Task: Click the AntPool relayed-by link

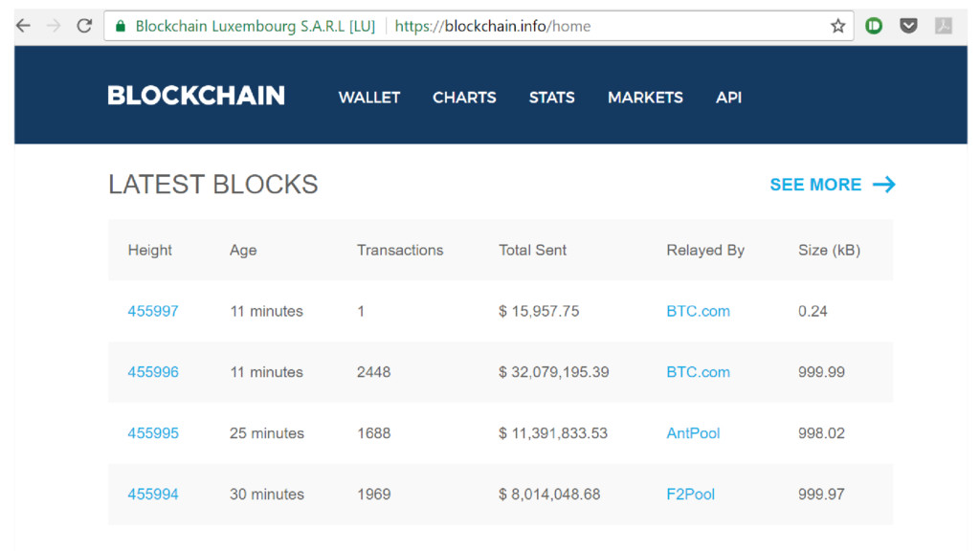Action: coord(693,433)
